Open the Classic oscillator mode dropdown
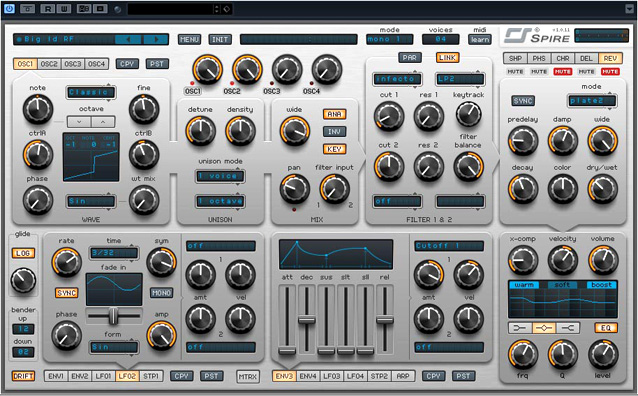 (x=91, y=92)
